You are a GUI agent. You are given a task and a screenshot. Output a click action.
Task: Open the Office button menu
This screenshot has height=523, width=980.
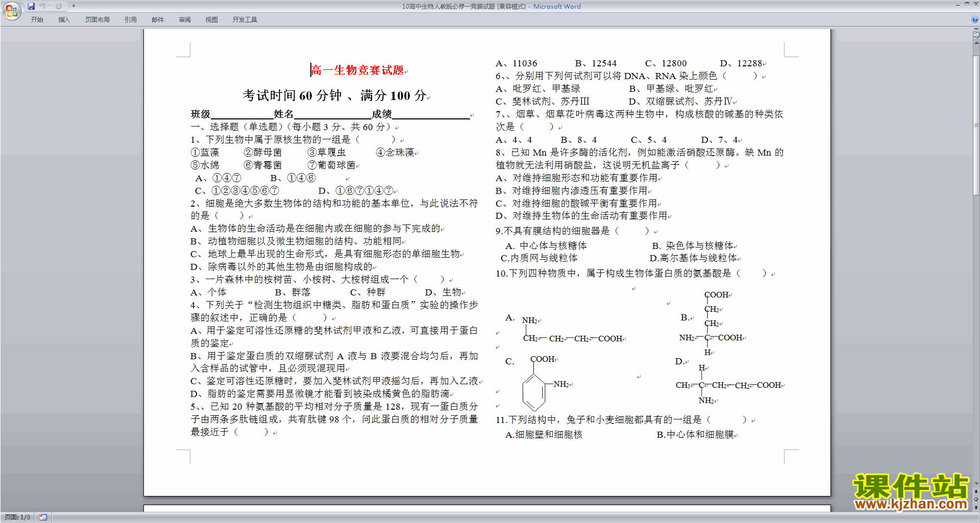tap(11, 10)
